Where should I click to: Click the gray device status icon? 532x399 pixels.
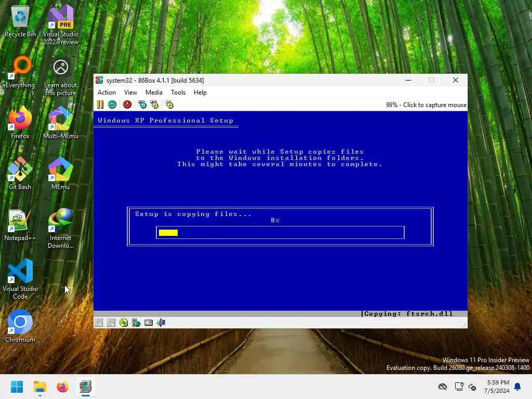coord(149,323)
